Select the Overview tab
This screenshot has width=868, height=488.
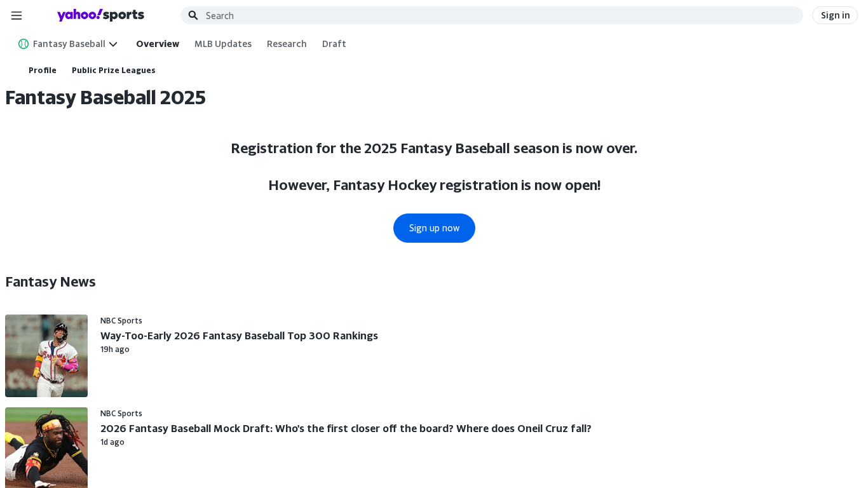click(x=158, y=44)
